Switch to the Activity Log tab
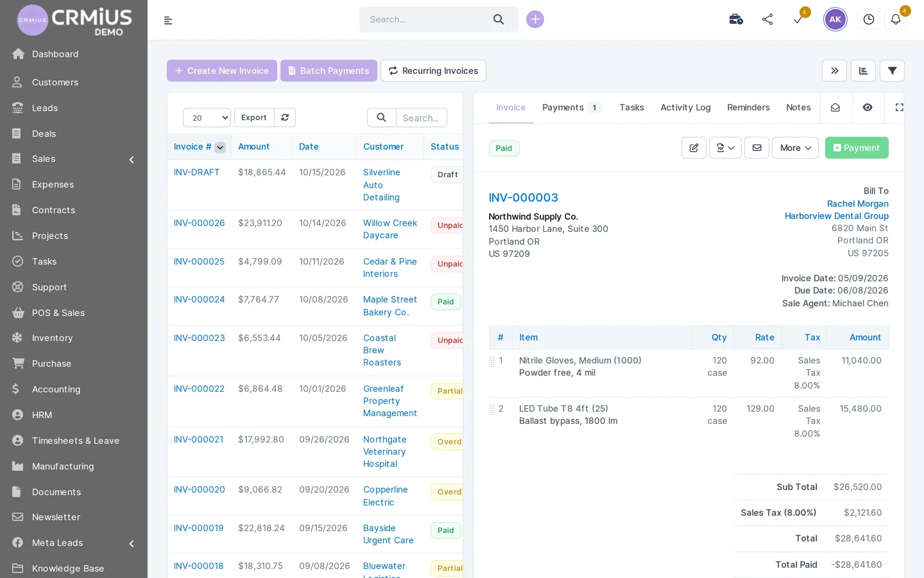This screenshot has width=924, height=578. 685,107
